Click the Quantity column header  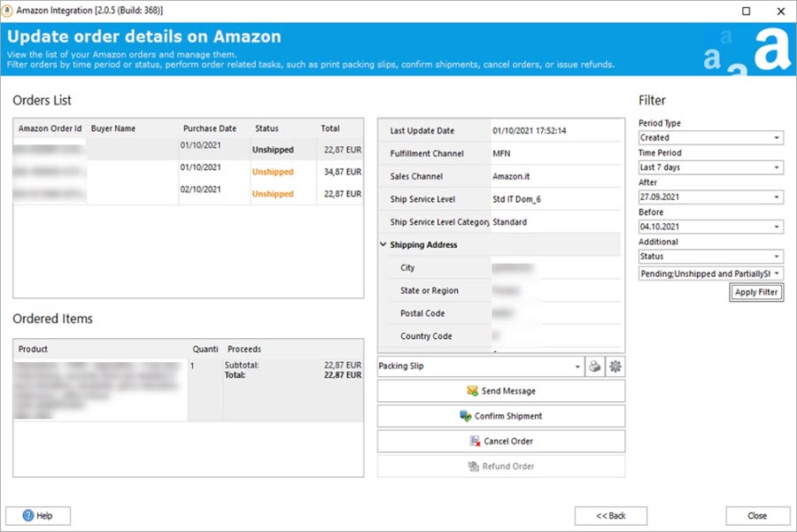point(205,349)
